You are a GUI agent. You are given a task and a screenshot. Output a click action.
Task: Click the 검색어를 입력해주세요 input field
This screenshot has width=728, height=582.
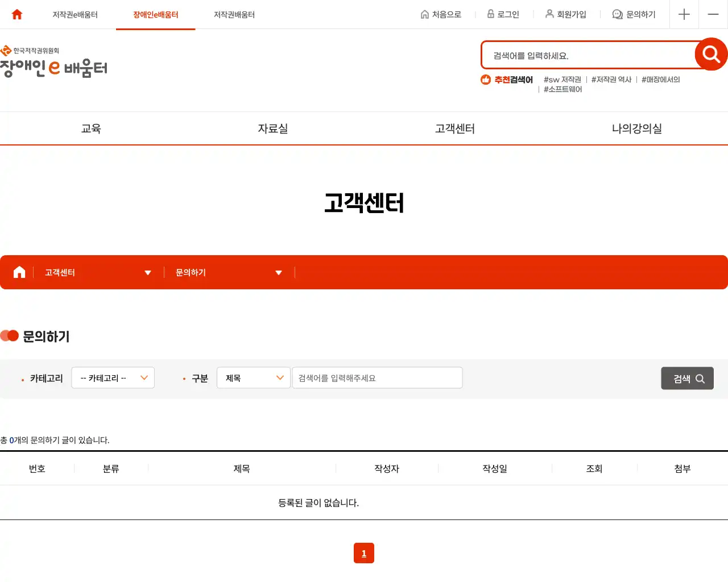pyautogui.click(x=377, y=377)
